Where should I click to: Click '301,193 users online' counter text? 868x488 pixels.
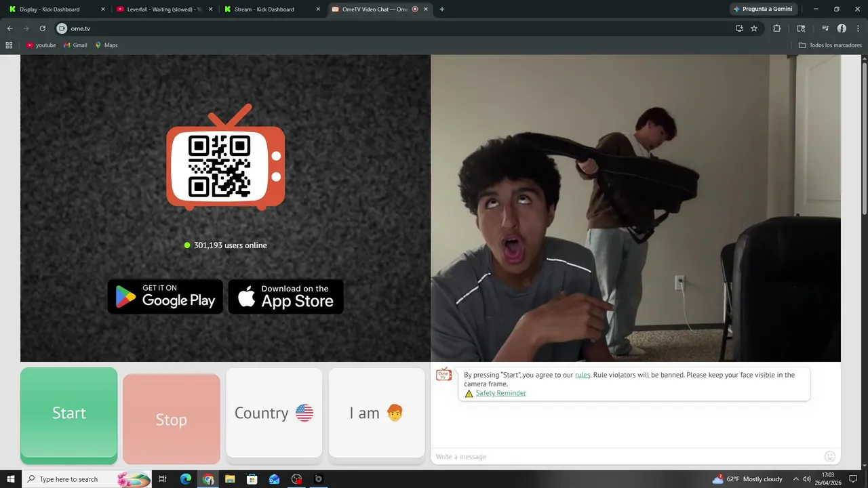pyautogui.click(x=230, y=245)
